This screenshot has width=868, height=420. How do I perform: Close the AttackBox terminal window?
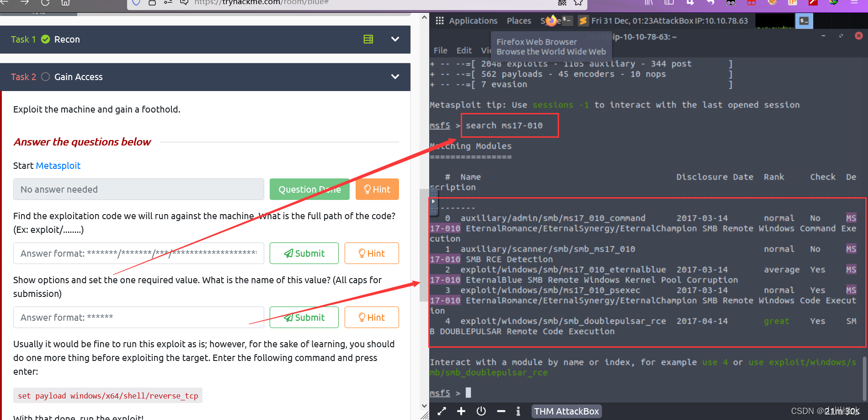pyautogui.click(x=859, y=36)
